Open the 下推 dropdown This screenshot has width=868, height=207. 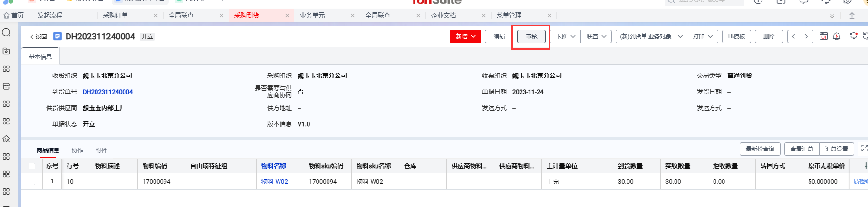click(566, 37)
